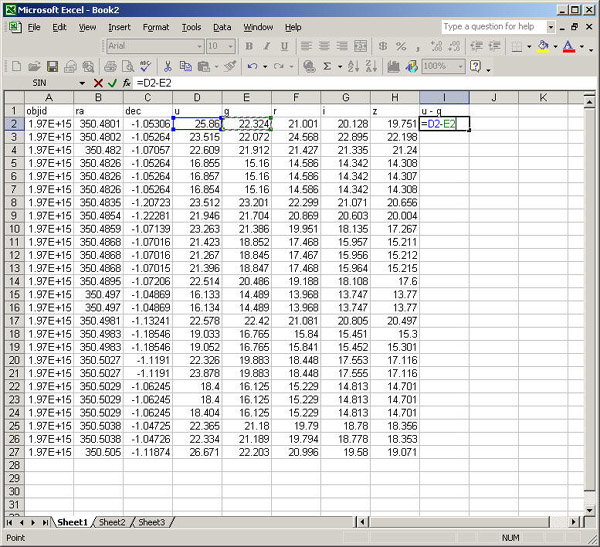600x547 pixels.
Task: Toggle Align Left
Action: (306, 46)
